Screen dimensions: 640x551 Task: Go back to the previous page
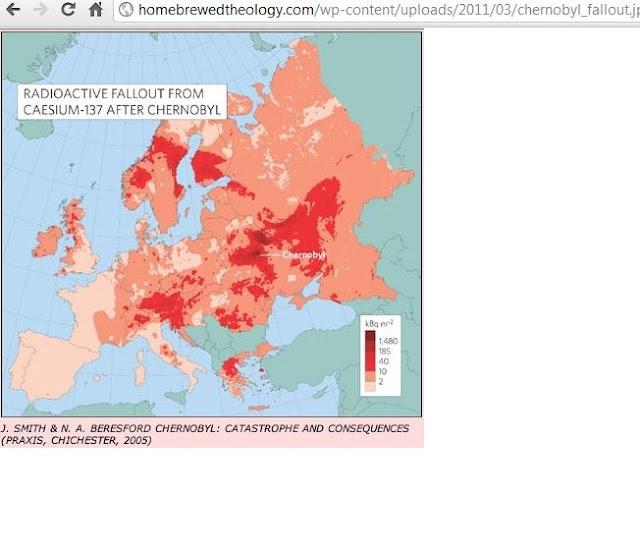click(x=13, y=9)
